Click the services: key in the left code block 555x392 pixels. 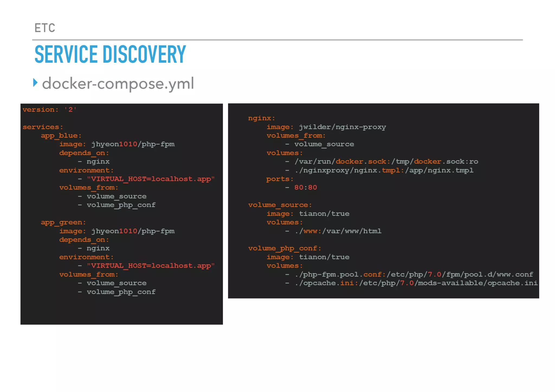(x=43, y=127)
